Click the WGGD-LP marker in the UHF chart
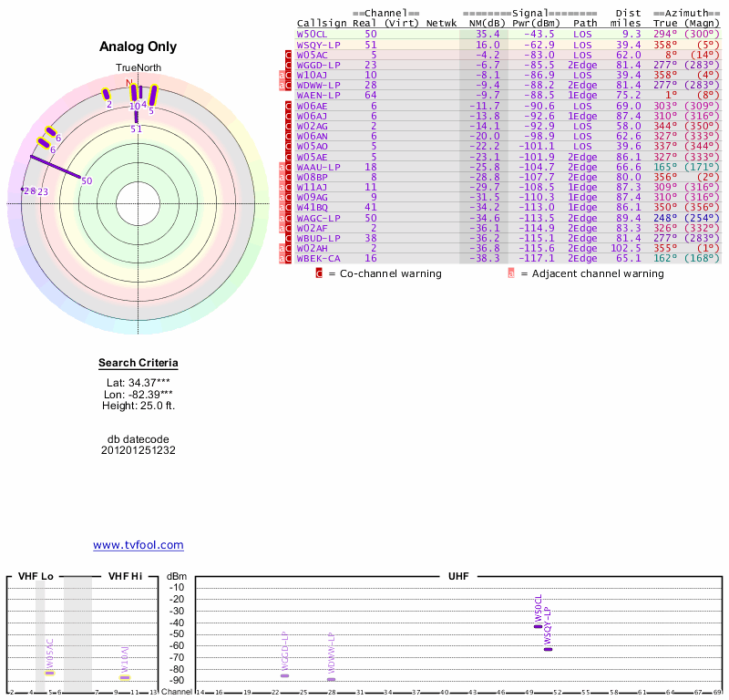729x700 pixels. coord(284,675)
